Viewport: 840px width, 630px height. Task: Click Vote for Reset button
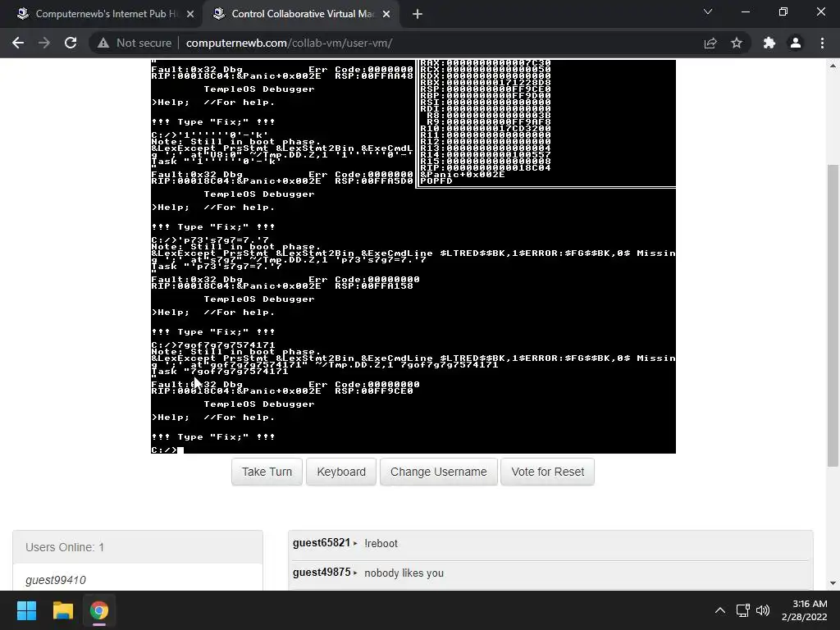(547, 472)
